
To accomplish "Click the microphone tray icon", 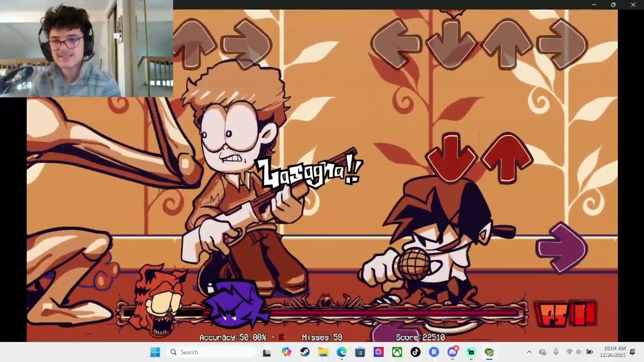I will pos(556,352).
